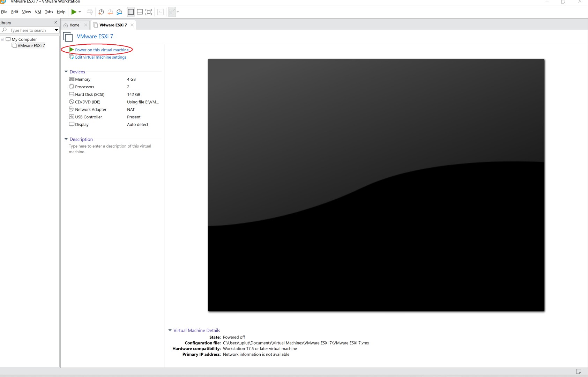
Task: Click the green Power On toolbar button
Action: pyautogui.click(x=74, y=12)
